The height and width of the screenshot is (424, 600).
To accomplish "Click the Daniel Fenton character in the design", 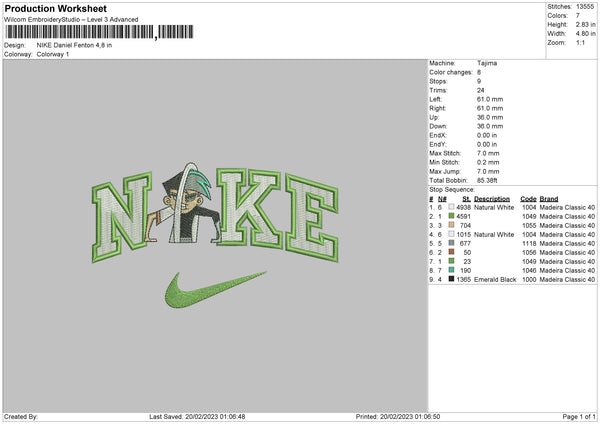I will (x=183, y=204).
